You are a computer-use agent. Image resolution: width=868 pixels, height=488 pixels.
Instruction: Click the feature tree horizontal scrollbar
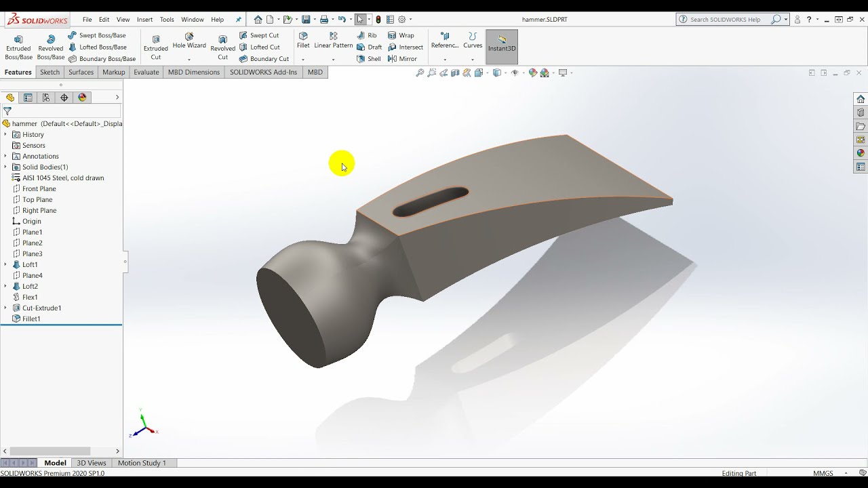(50, 451)
